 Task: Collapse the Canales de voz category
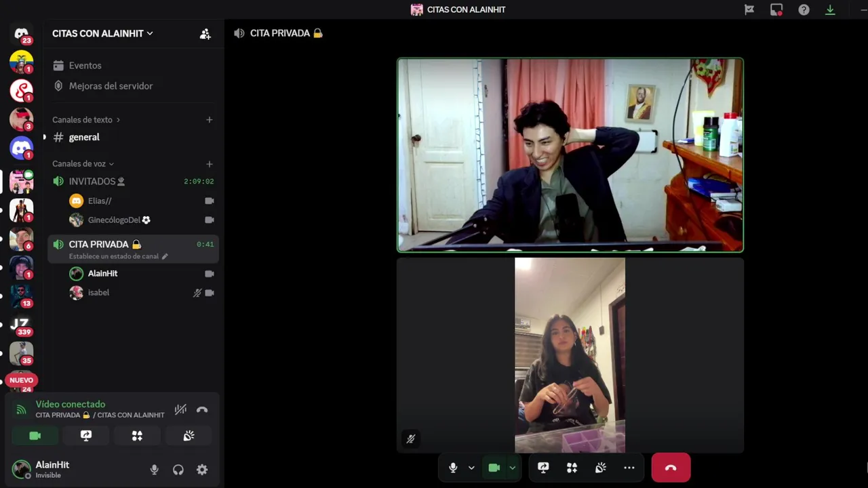(x=83, y=164)
